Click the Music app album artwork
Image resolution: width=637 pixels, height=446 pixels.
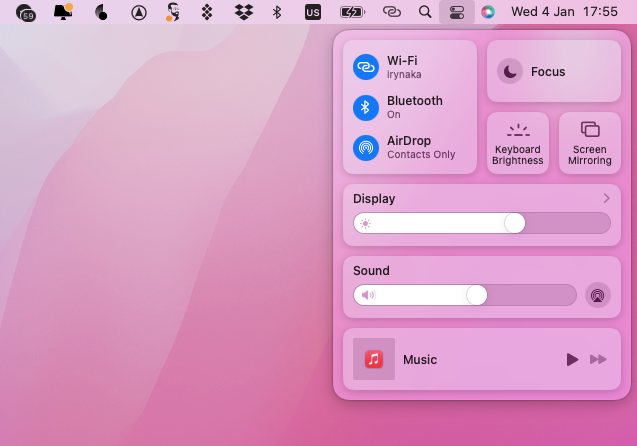[x=374, y=359]
